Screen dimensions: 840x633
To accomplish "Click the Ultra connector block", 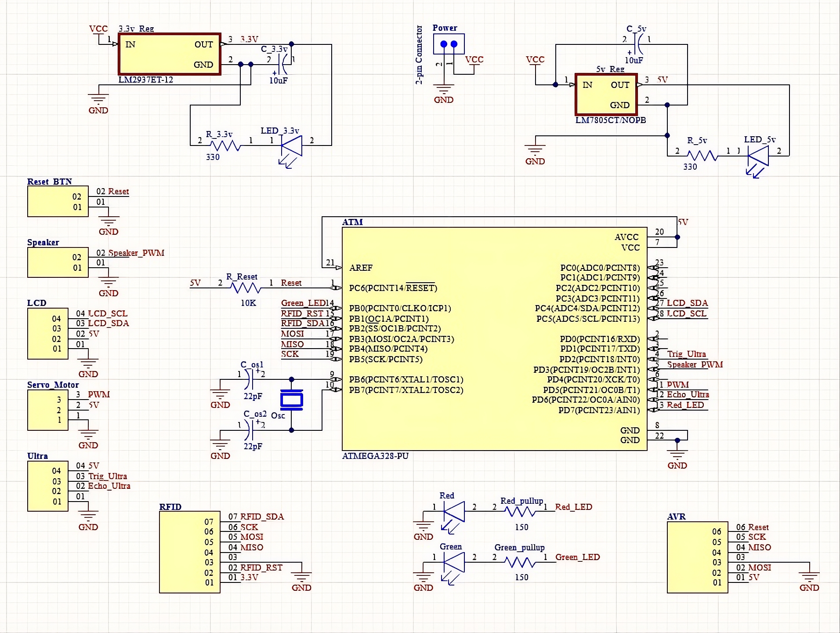I will (47, 486).
